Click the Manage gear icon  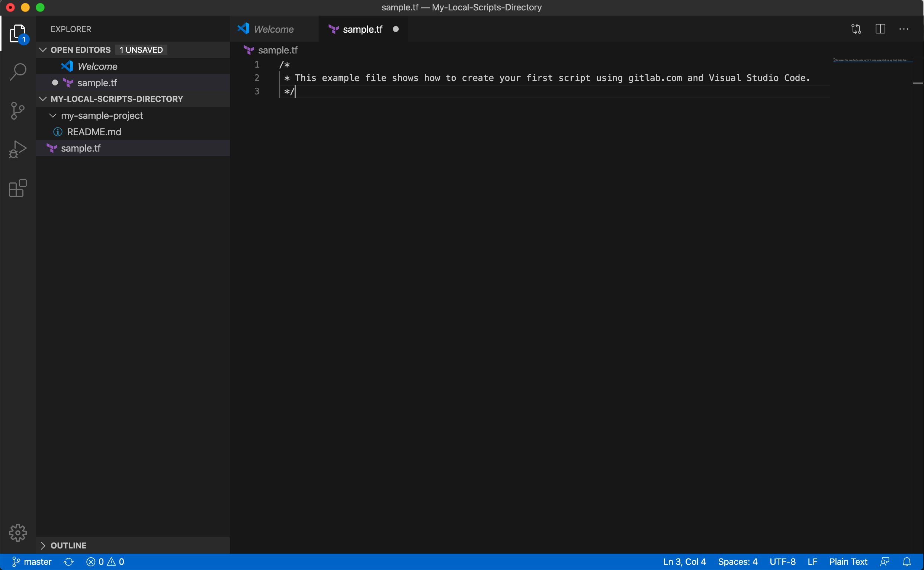(x=18, y=532)
